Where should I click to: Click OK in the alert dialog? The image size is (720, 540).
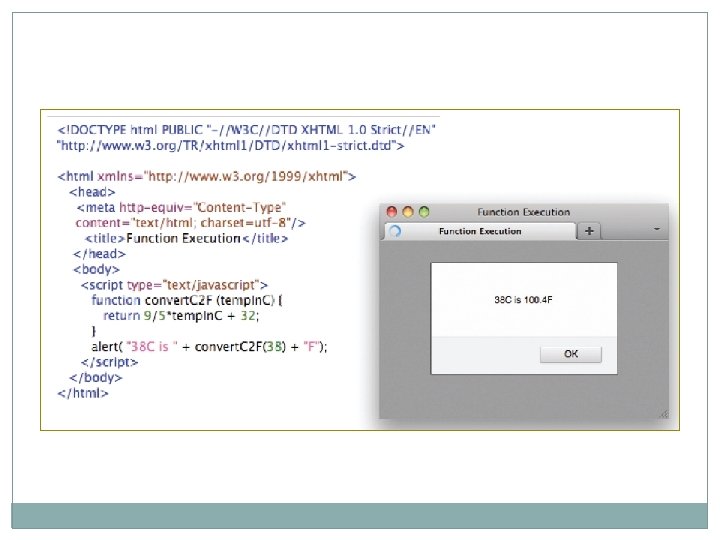click(571, 354)
